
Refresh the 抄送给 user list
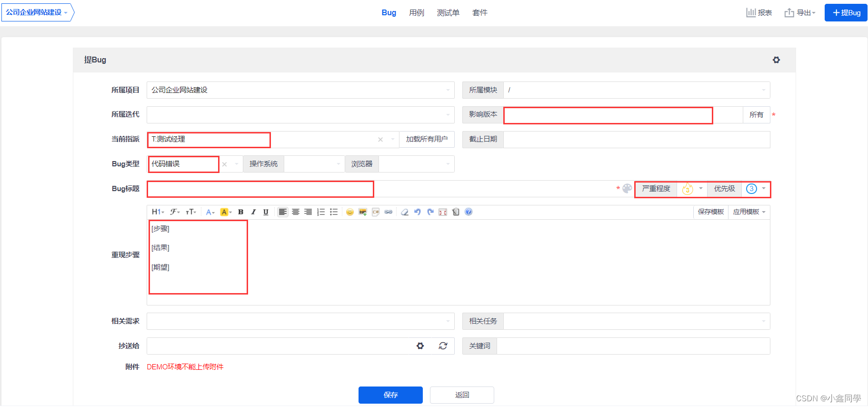point(443,346)
